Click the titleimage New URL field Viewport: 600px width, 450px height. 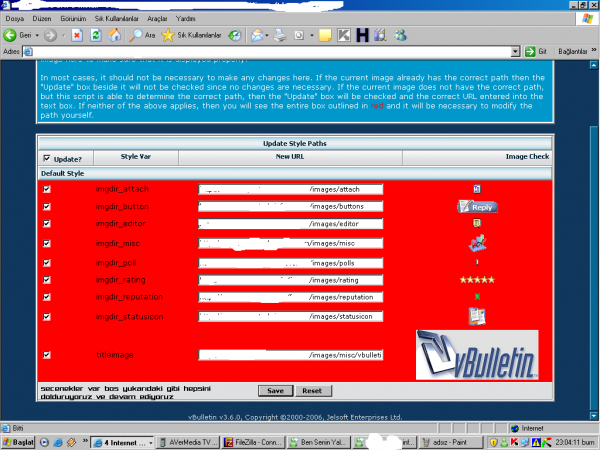point(290,355)
